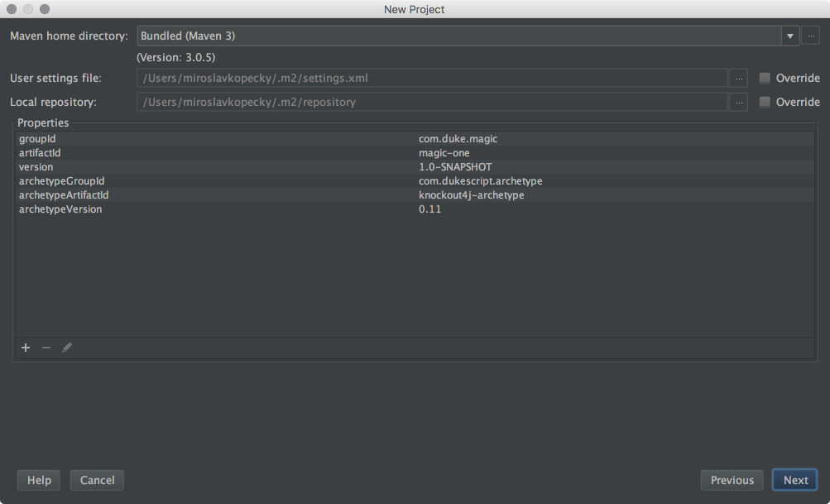Open Maven home directory dropdown arrow
The width and height of the screenshot is (830, 504).
(789, 36)
